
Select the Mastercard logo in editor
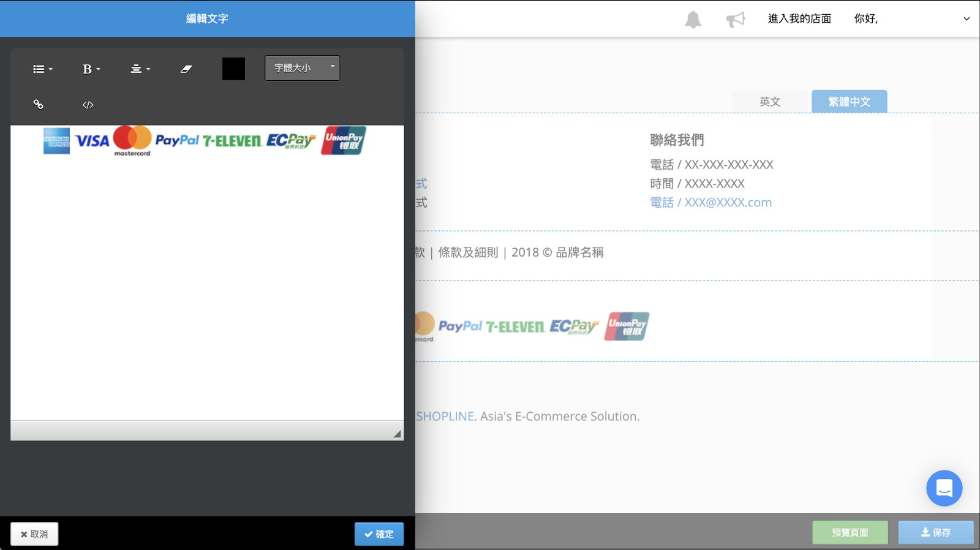pos(132,141)
